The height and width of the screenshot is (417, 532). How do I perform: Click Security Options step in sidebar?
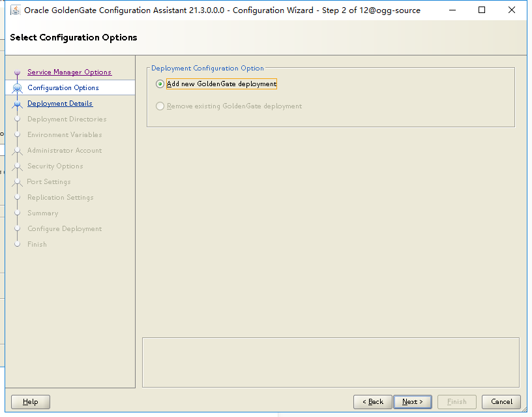(55, 166)
